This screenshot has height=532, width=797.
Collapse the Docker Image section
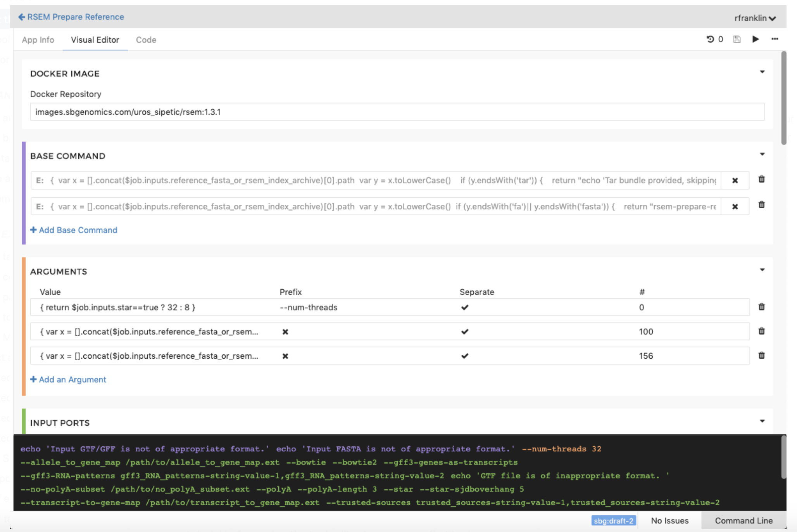[x=762, y=72]
